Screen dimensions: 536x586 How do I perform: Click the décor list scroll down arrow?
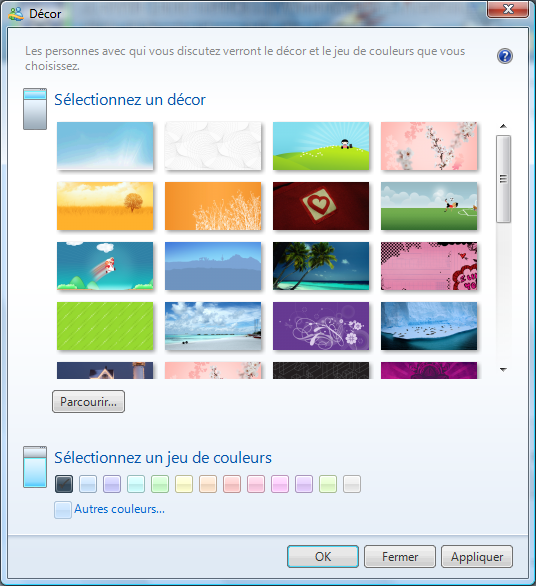click(x=503, y=370)
